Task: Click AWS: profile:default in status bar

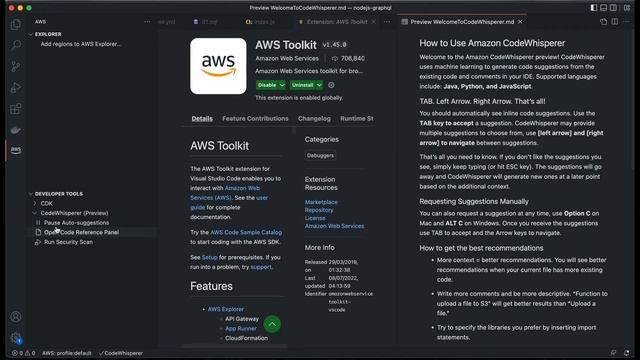Action: (x=67, y=353)
